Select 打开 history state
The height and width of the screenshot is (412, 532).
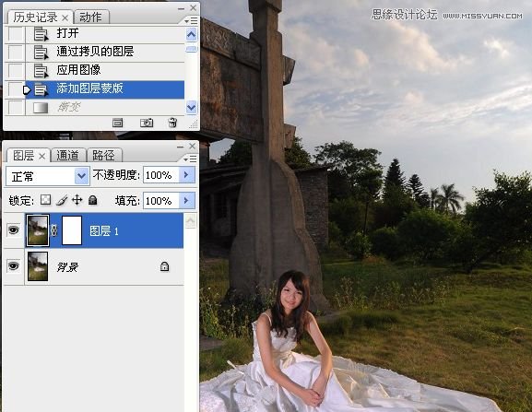click(105, 34)
